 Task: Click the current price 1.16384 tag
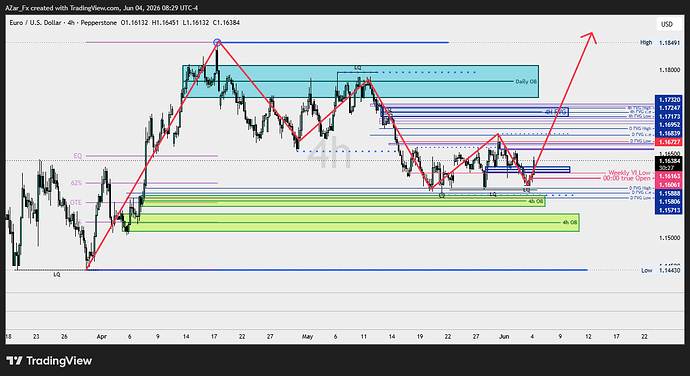(669, 161)
